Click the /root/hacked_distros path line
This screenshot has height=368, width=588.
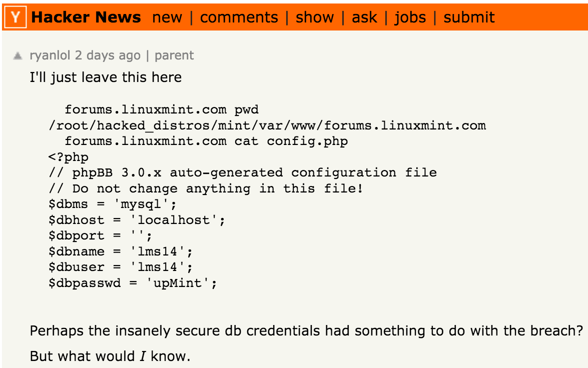tap(267, 125)
